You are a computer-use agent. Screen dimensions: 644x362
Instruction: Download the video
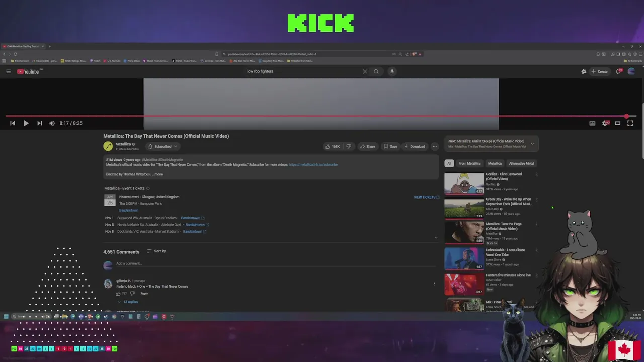pos(415,146)
